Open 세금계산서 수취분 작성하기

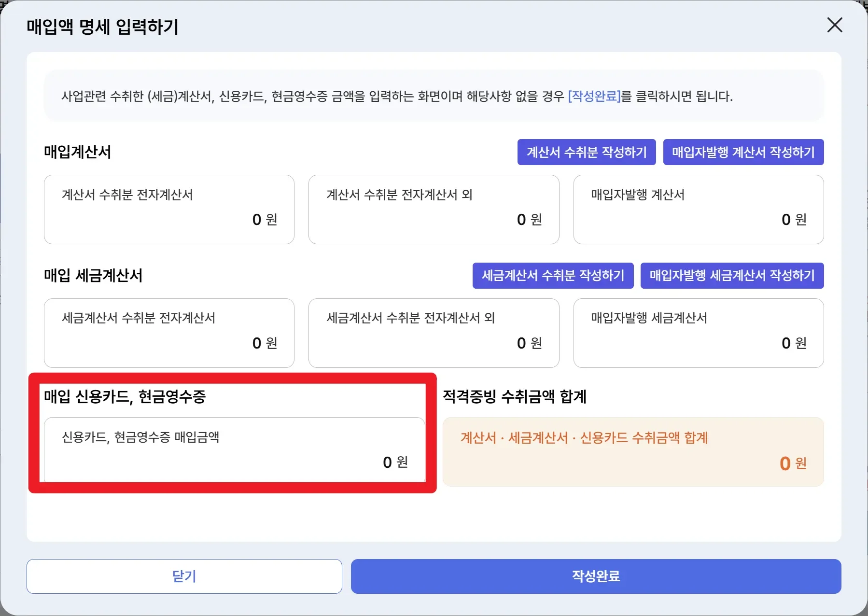click(553, 276)
